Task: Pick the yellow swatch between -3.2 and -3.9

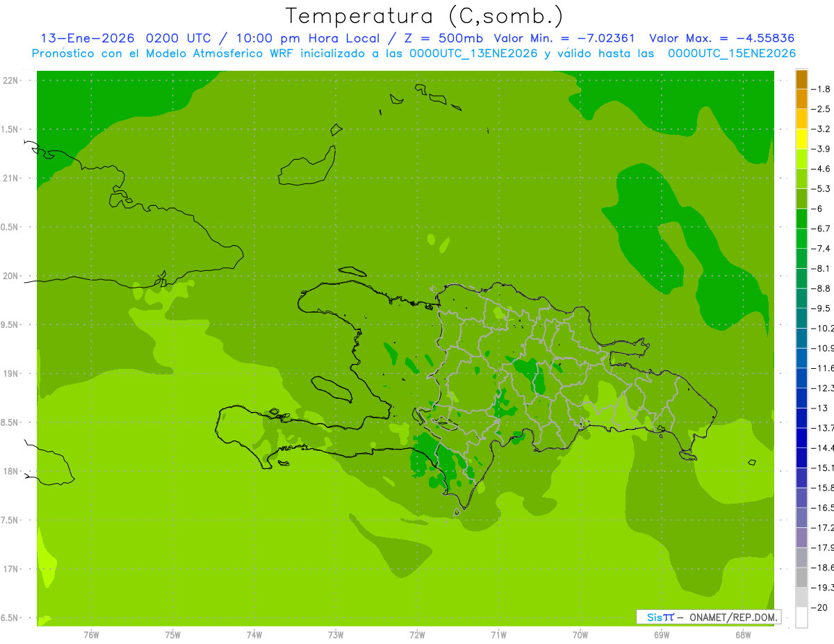Action: (801, 139)
